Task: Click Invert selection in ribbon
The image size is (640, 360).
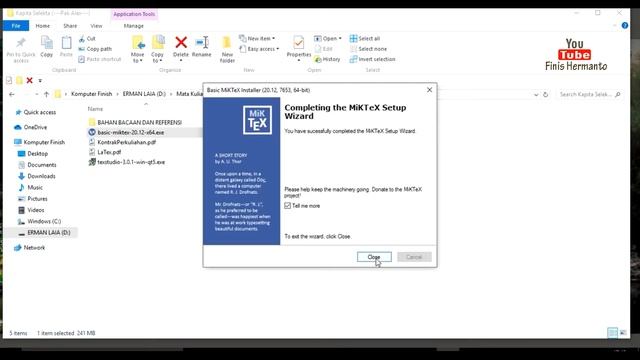Action: (372, 59)
